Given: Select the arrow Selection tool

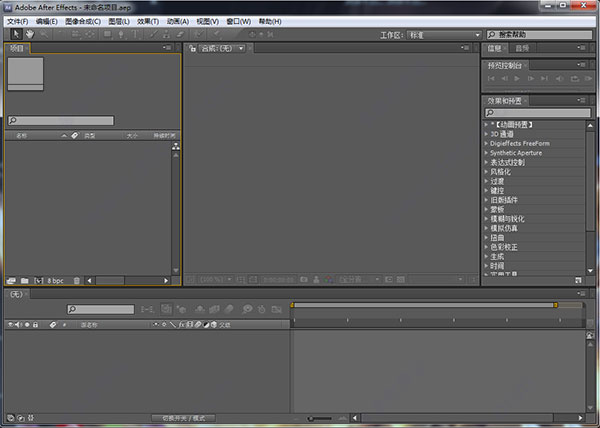Looking at the screenshot, I should 16,34.
